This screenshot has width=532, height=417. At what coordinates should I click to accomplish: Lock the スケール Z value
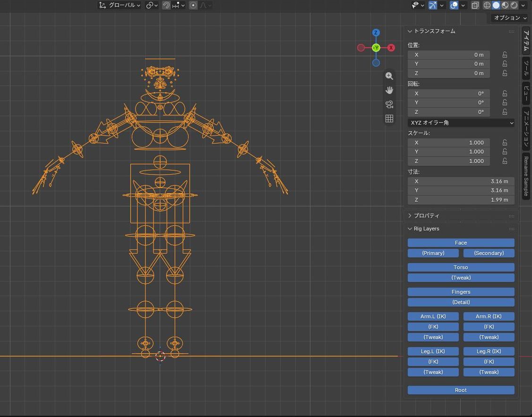coord(505,161)
